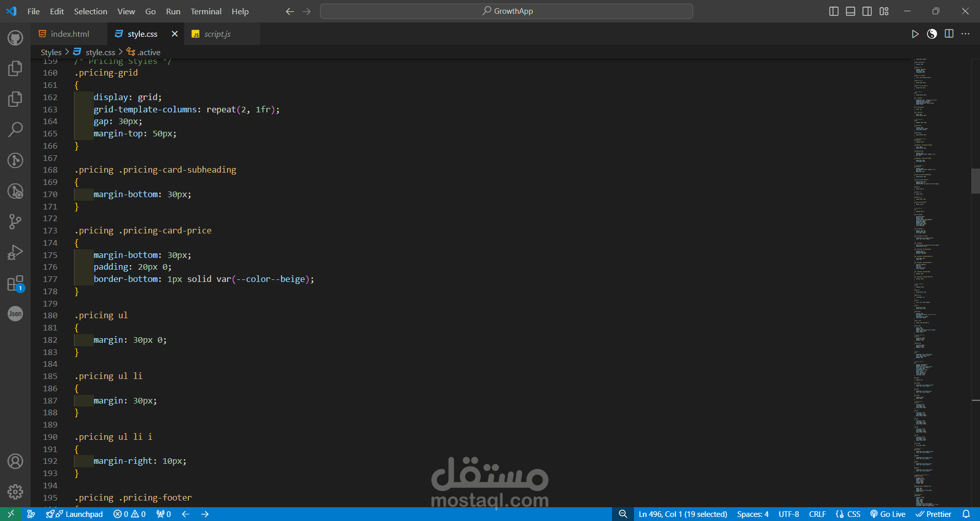The width and height of the screenshot is (980, 521).
Task: Open the View menu
Action: pos(126,11)
